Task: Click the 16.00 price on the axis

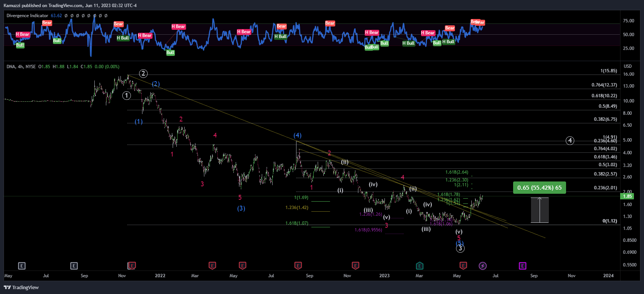Action: [629, 74]
